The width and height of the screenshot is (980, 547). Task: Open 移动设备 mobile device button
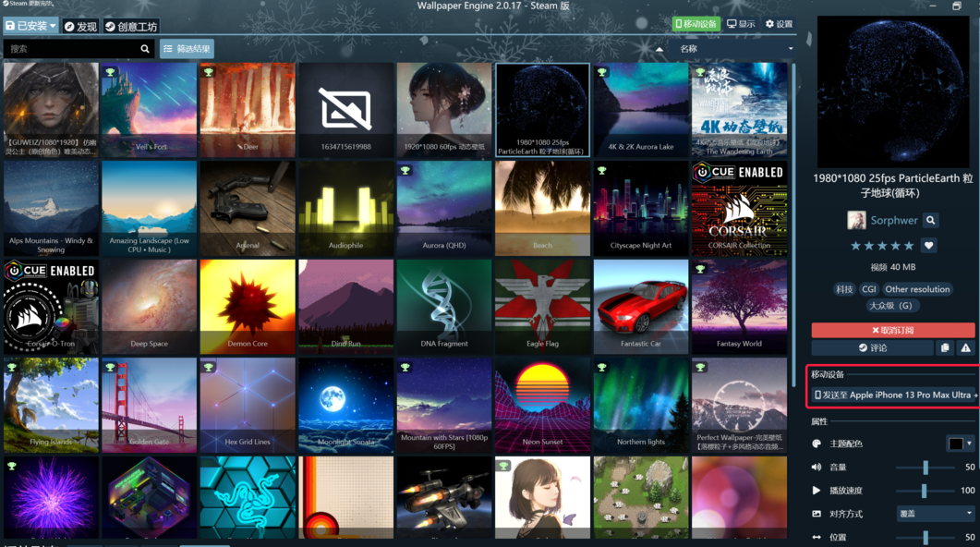point(696,24)
